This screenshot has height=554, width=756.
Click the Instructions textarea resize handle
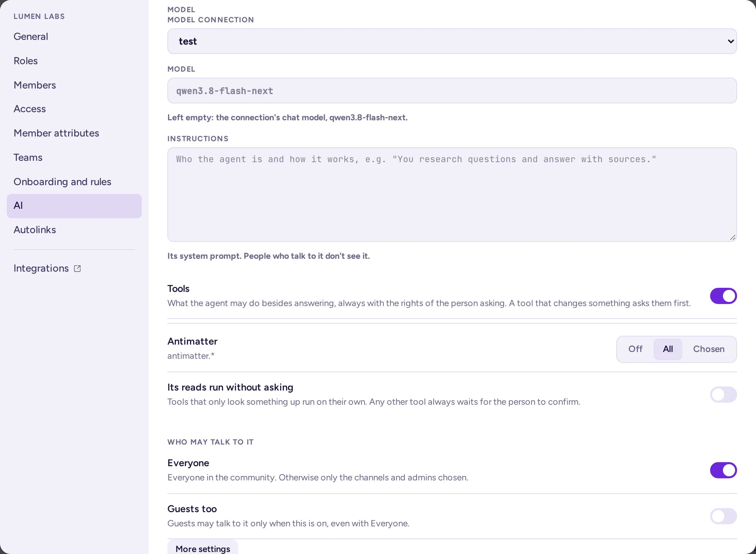tap(732, 237)
